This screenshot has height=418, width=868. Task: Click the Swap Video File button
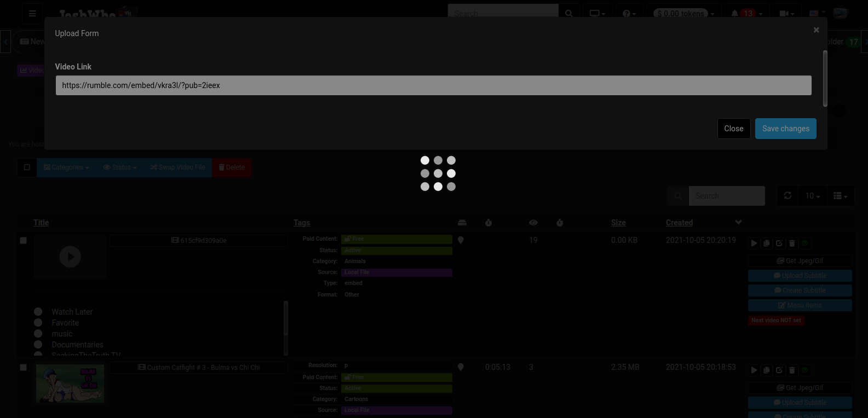177,167
